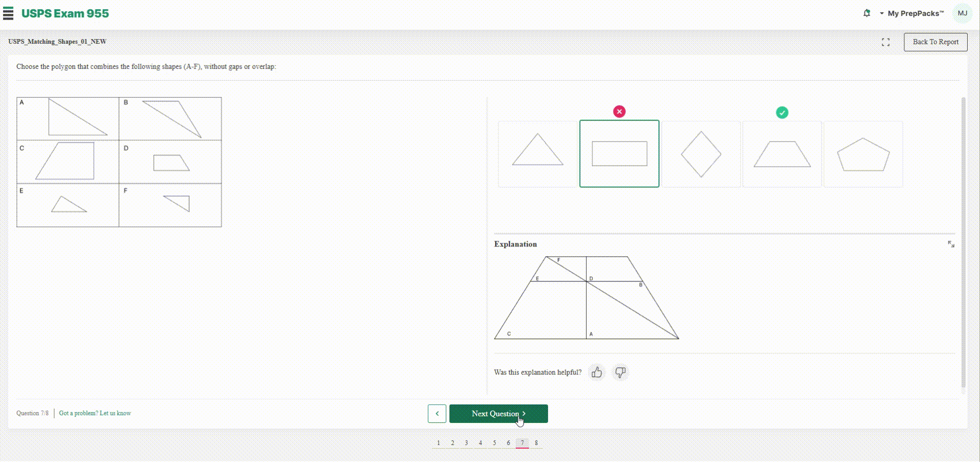The image size is (980, 462).
Task: Click the Next Question button
Action: (499, 414)
